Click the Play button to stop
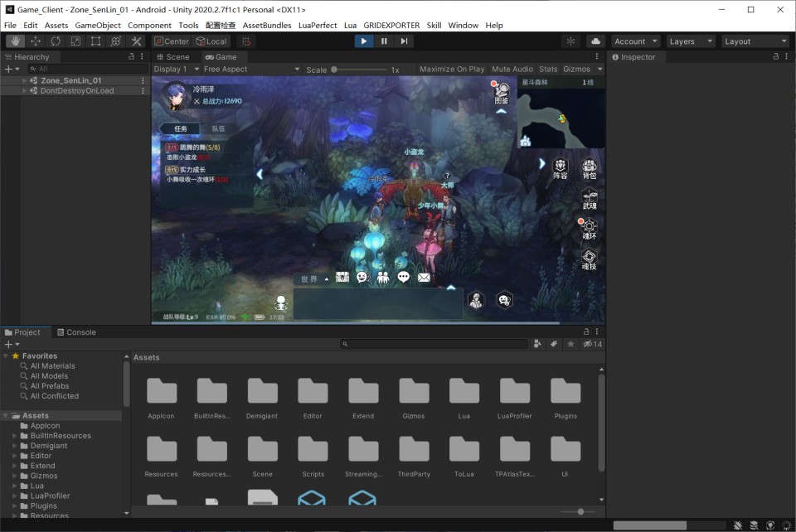This screenshot has width=796, height=532. [x=363, y=41]
